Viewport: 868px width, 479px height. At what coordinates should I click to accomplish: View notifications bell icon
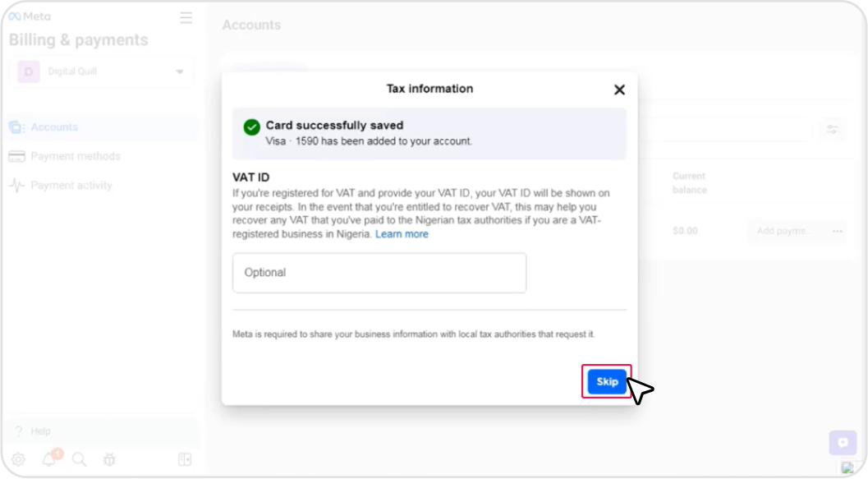[49, 460]
